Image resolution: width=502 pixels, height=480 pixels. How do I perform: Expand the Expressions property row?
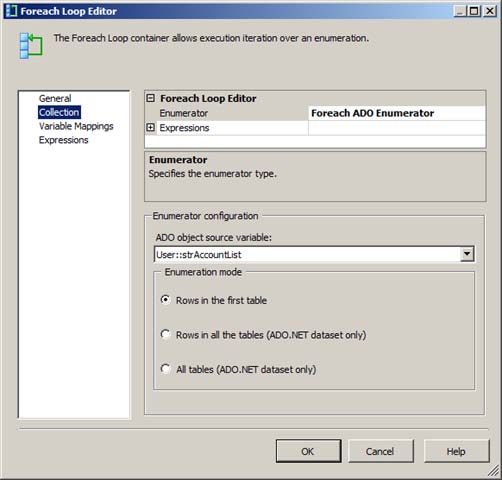point(150,127)
